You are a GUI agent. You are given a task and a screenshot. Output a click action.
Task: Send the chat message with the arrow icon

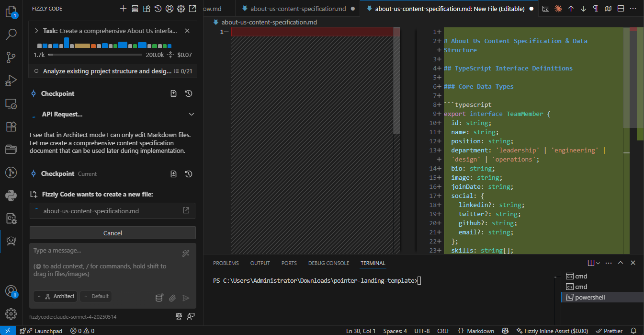click(x=186, y=298)
